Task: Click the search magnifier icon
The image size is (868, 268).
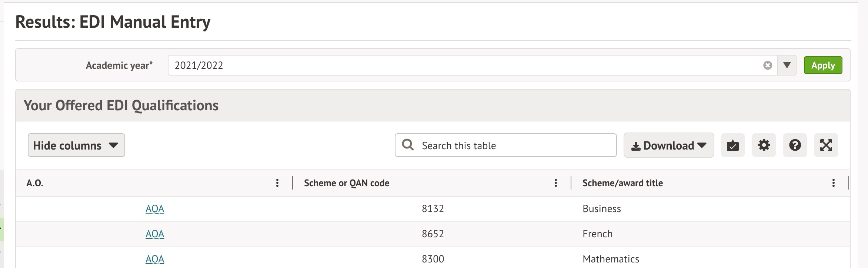Action: [x=408, y=145]
